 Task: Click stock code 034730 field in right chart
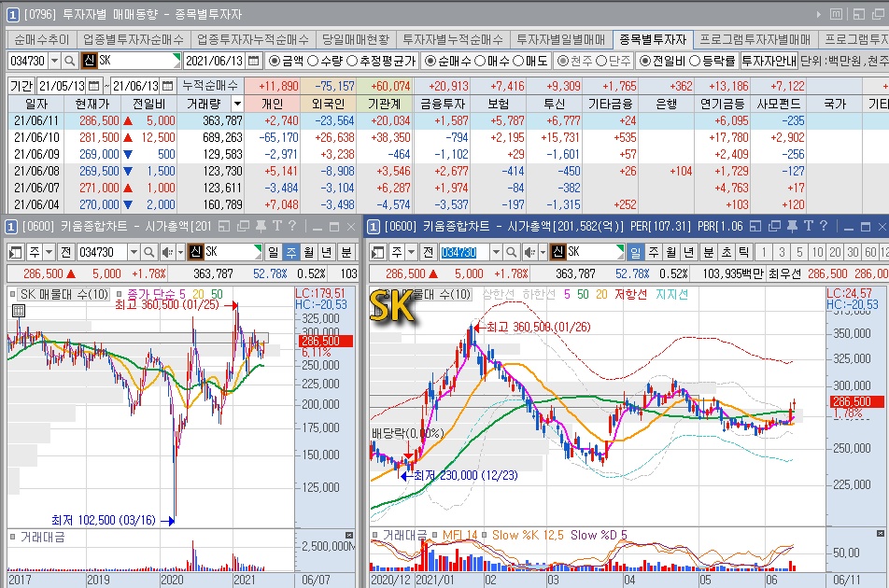point(464,252)
